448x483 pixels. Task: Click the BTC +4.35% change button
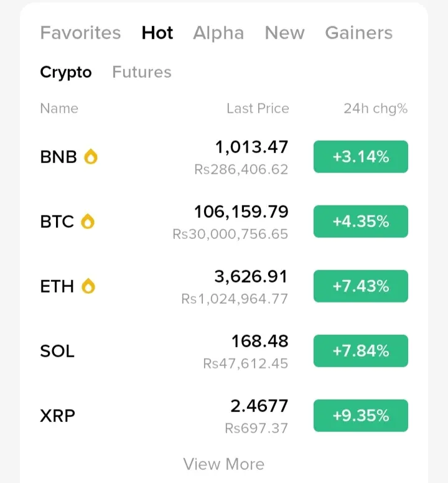pos(360,222)
